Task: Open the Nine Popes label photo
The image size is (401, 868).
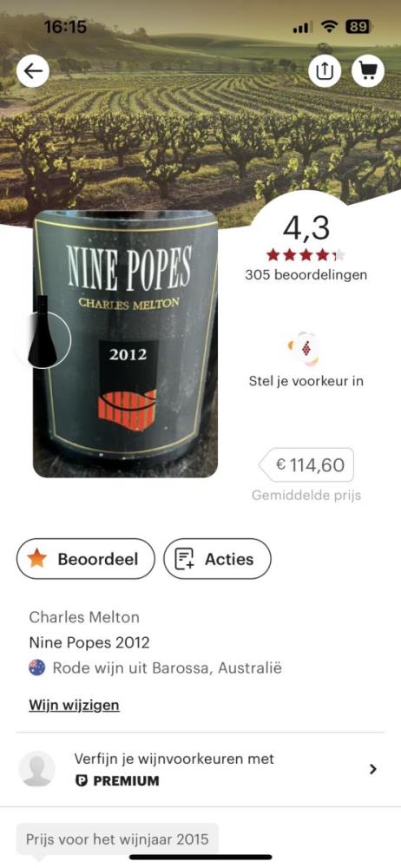Action: point(125,343)
